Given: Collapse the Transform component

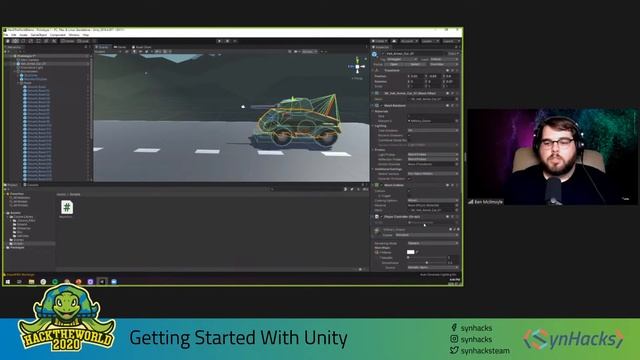Looking at the screenshot, I should [x=373, y=70].
